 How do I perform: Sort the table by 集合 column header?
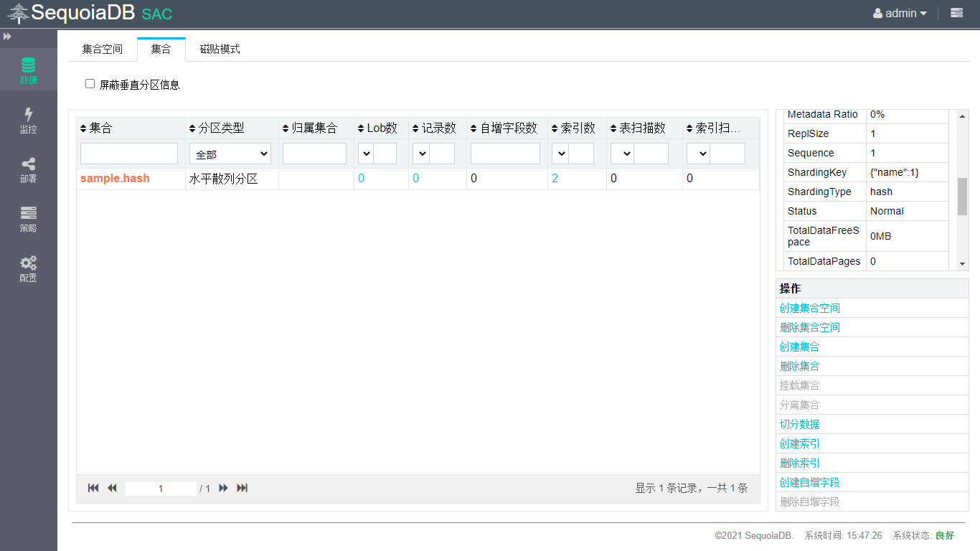tap(100, 128)
